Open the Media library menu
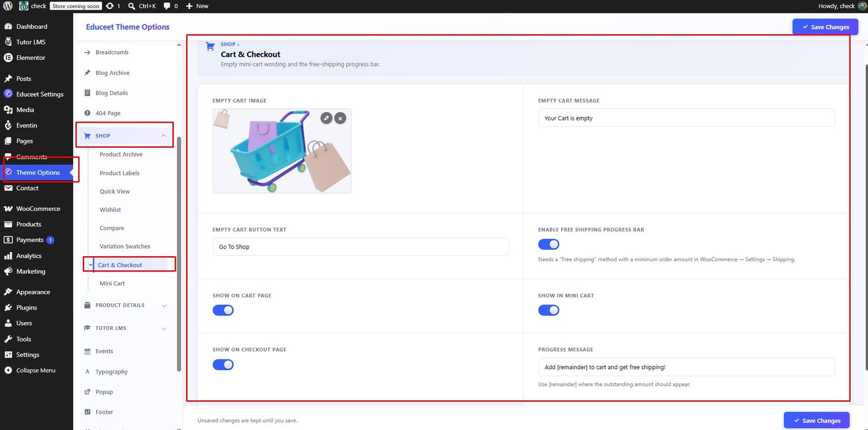Image resolution: width=868 pixels, height=430 pixels. [25, 110]
